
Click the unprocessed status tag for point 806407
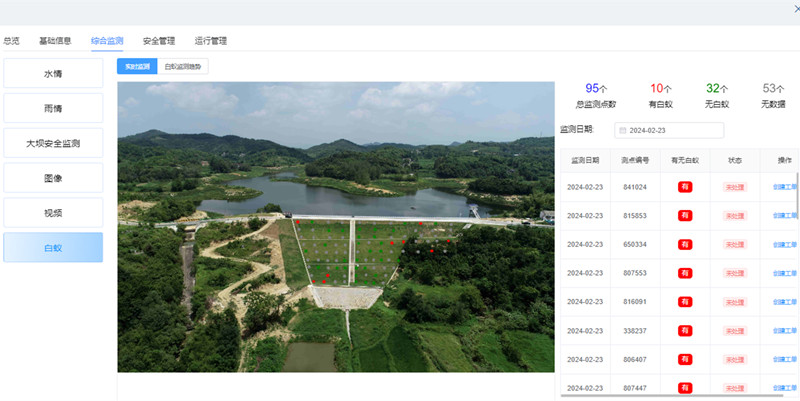(734, 359)
